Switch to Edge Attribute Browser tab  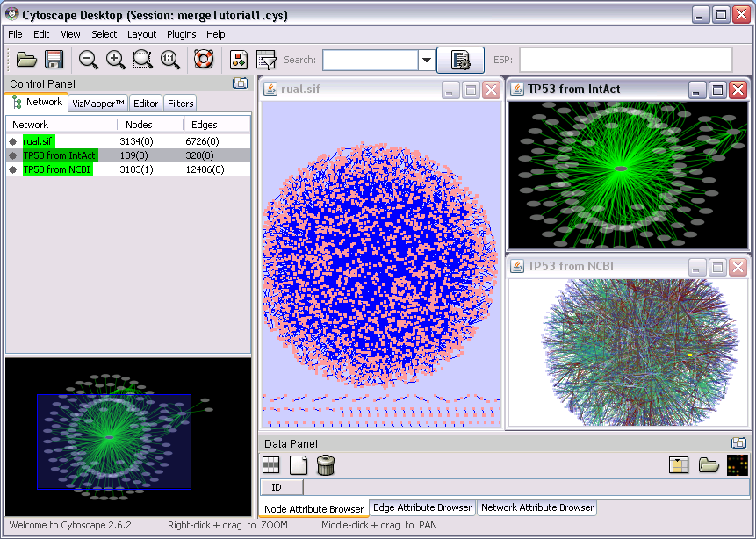(x=422, y=507)
